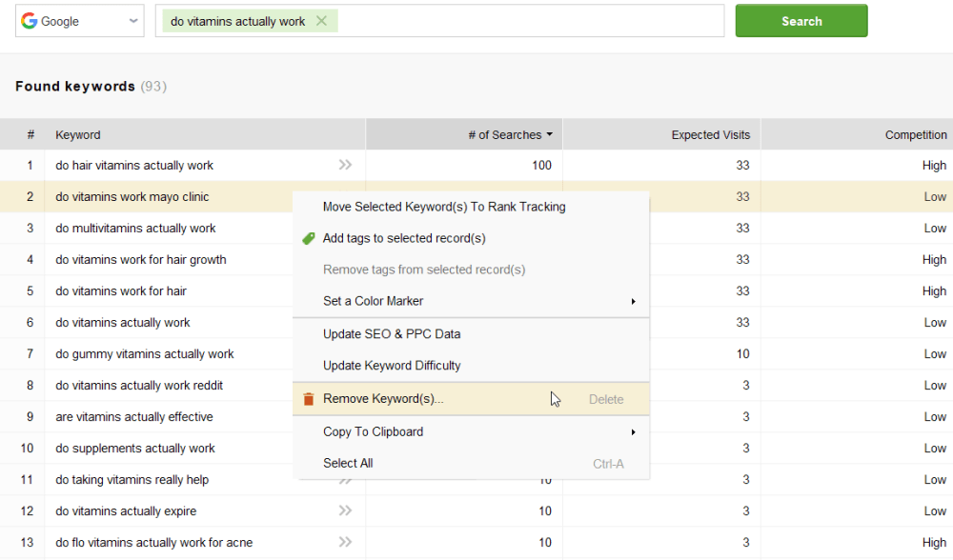This screenshot has height=560, width=953.
Task: Choose Add tags to selected record(s)
Action: click(471, 239)
